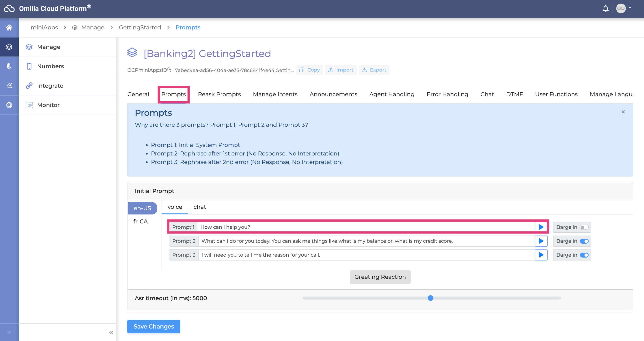Copy the OCPminiAppsID
Image resolution: width=644 pixels, height=341 pixels.
point(309,70)
